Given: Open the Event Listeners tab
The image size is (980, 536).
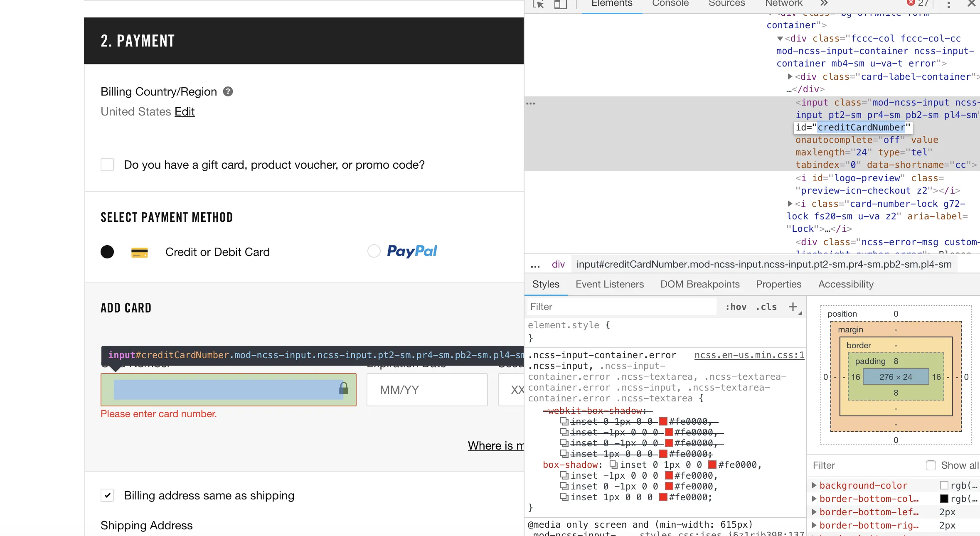Looking at the screenshot, I should coord(609,284).
